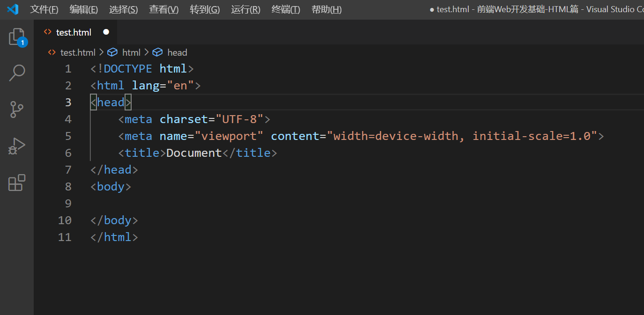Screen dimensions: 644x315
Task: Click the VS Code logo icon
Action: (13, 9)
